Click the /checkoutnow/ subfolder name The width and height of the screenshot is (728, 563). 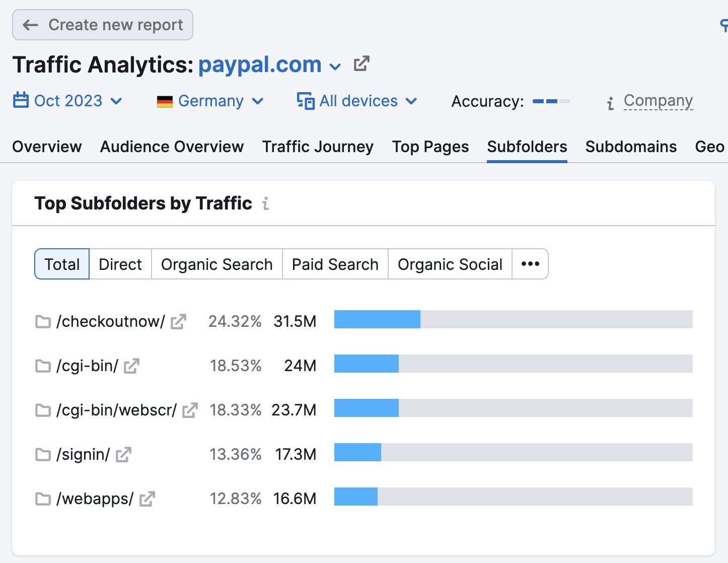click(111, 321)
